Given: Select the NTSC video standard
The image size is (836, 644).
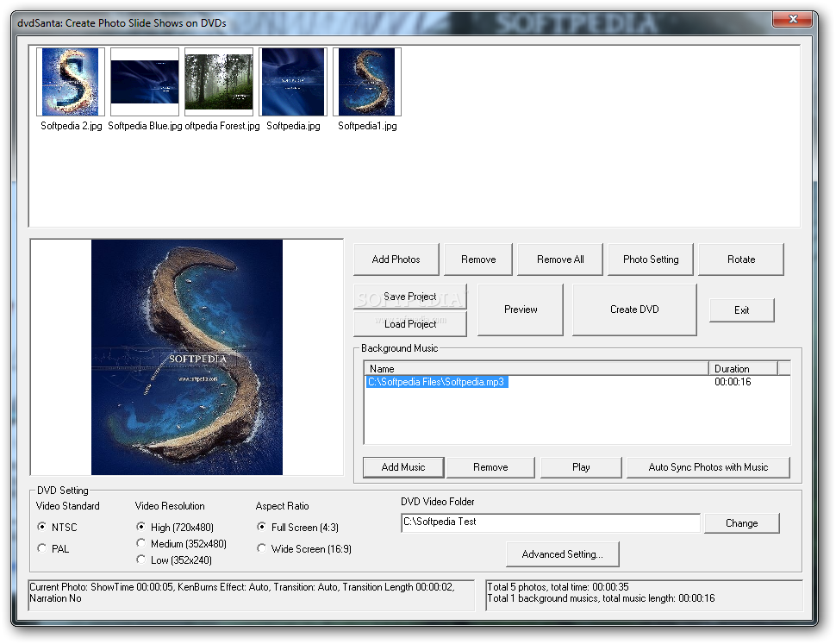Looking at the screenshot, I should pos(57,528).
